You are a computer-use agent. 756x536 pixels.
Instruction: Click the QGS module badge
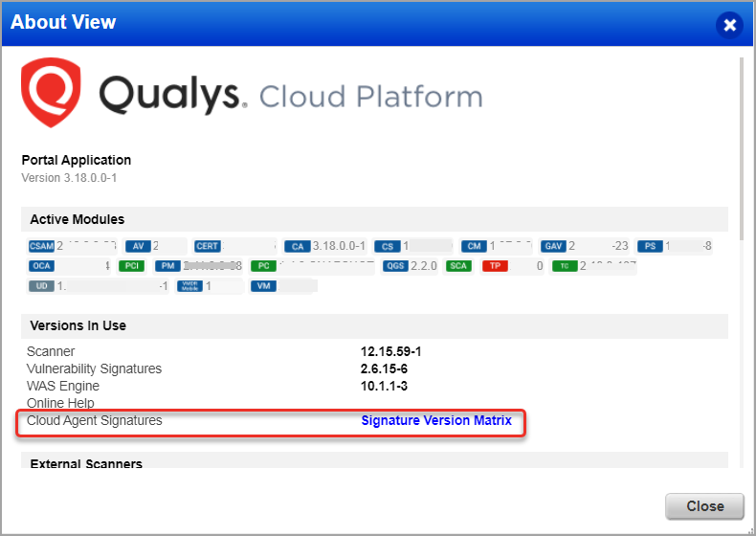[x=395, y=266]
